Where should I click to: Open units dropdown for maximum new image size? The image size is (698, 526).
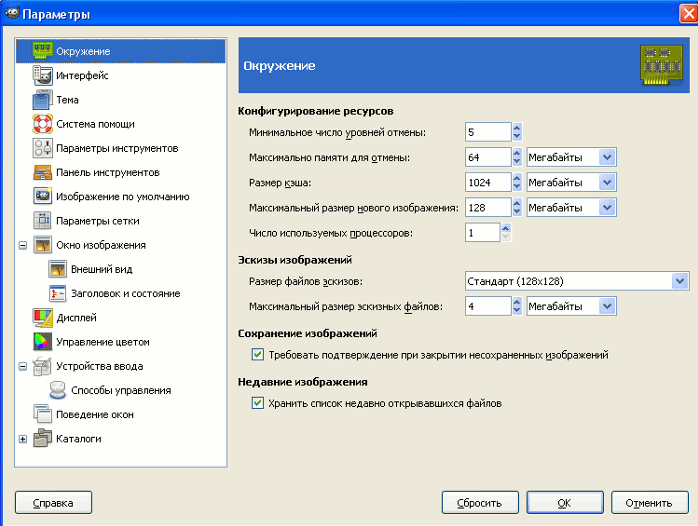607,207
